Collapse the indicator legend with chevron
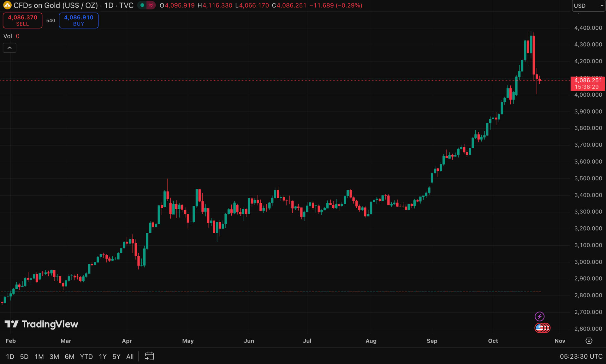Screen dimensions: 606x364 pos(9,48)
